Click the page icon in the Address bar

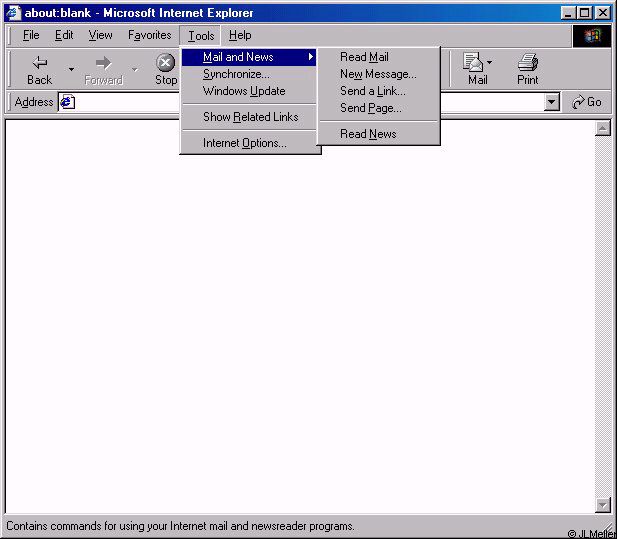(x=68, y=102)
